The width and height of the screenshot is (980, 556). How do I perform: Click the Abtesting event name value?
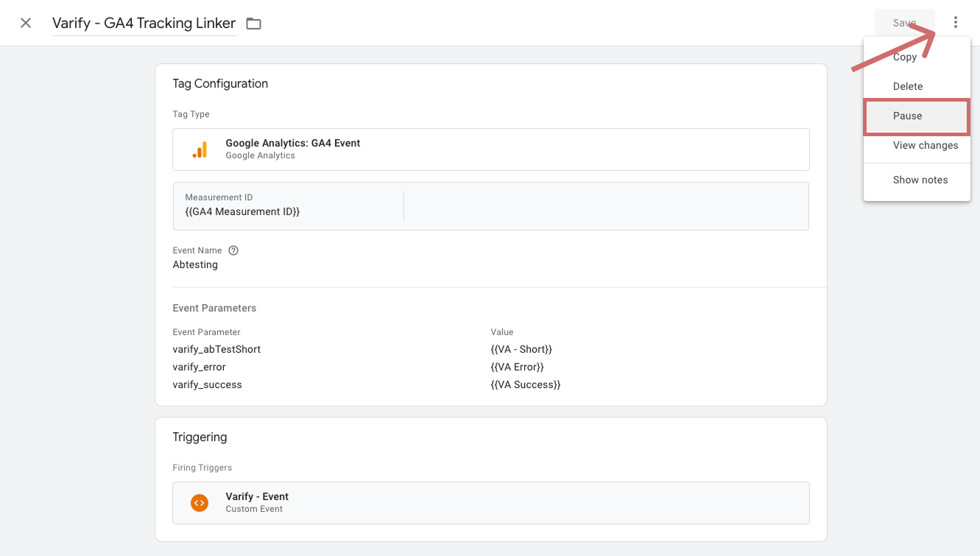[195, 265]
